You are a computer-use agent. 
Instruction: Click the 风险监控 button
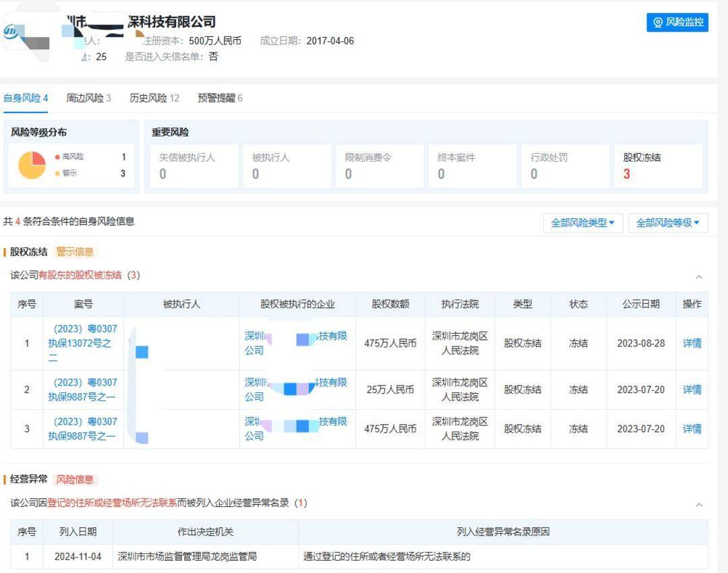[x=676, y=22]
